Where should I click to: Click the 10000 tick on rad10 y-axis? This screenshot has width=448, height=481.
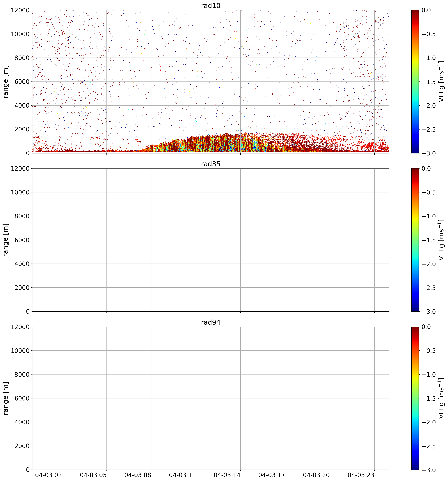click(x=20, y=34)
